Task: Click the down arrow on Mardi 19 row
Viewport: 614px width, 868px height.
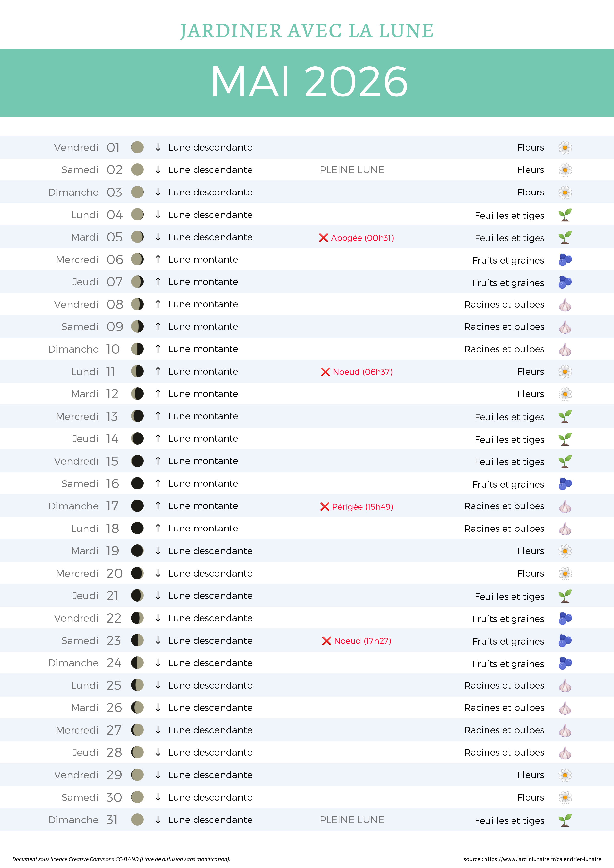Action: (x=158, y=551)
